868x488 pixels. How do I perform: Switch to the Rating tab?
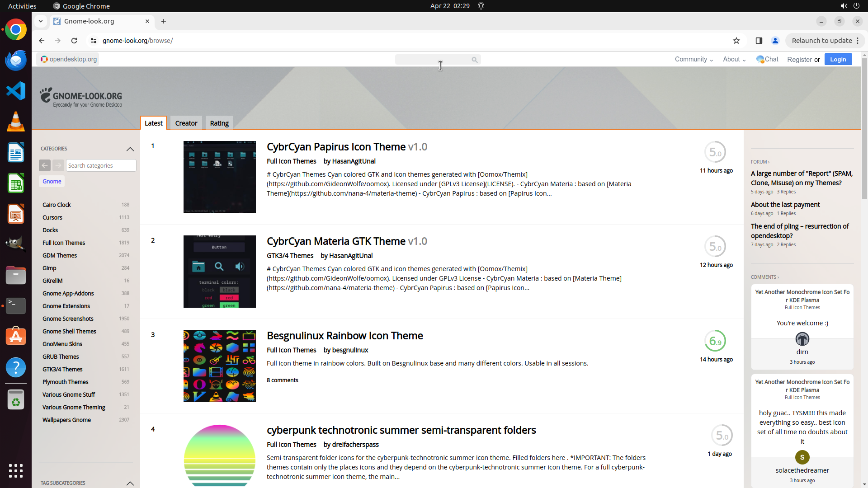pyautogui.click(x=219, y=123)
